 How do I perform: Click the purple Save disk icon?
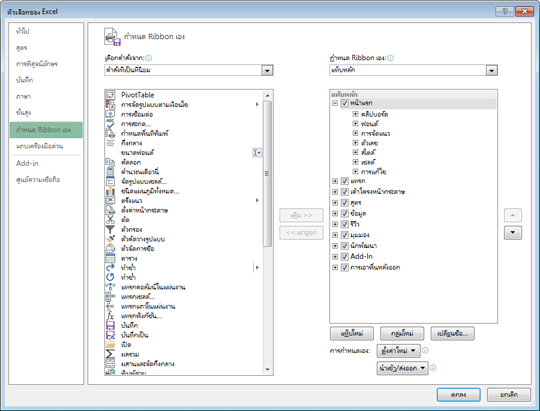(110, 326)
